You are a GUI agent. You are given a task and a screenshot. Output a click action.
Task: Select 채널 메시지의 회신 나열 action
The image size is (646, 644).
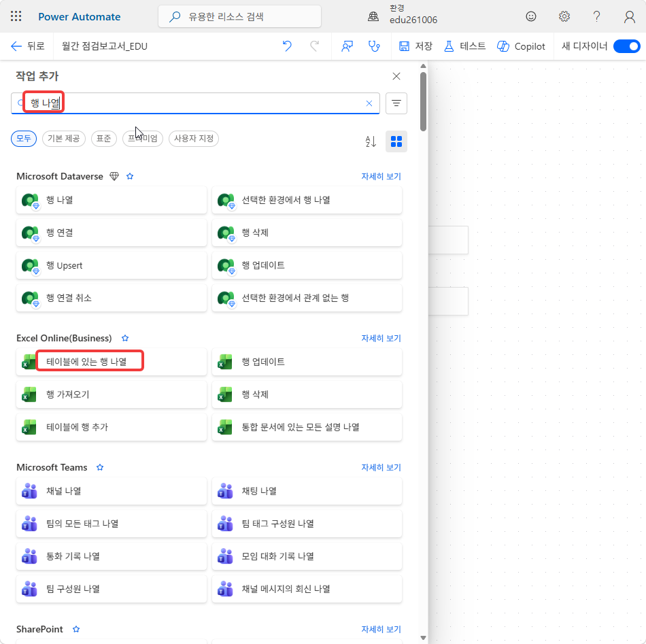[x=307, y=589]
